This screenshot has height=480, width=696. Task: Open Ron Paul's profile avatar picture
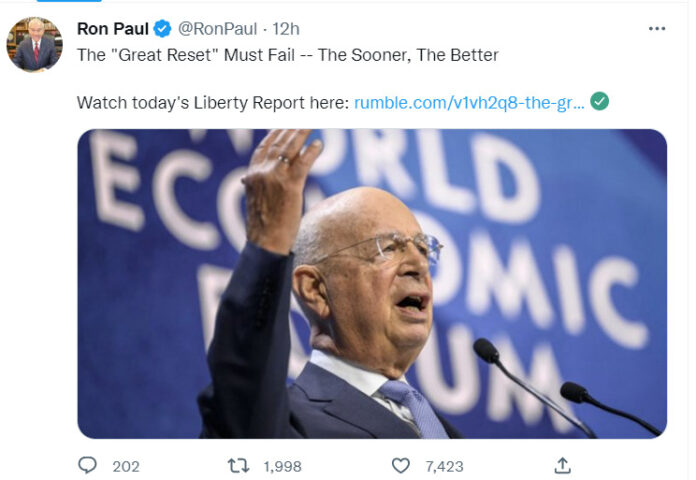click(x=34, y=44)
